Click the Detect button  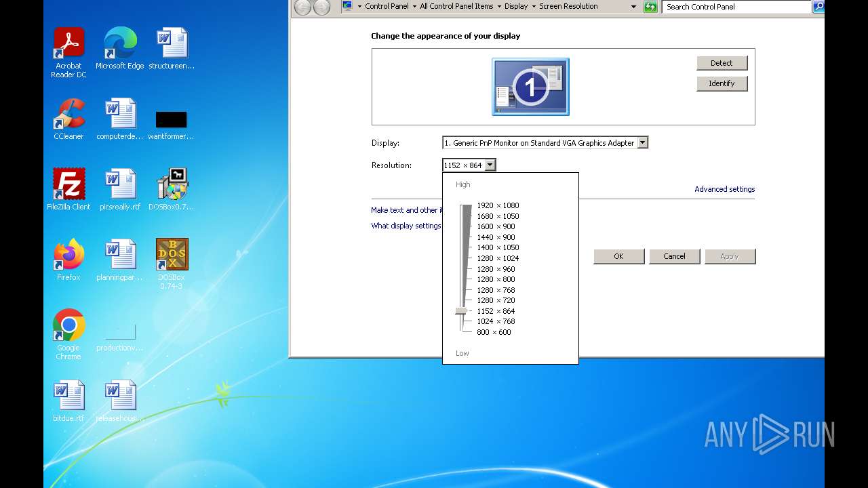[x=722, y=63]
